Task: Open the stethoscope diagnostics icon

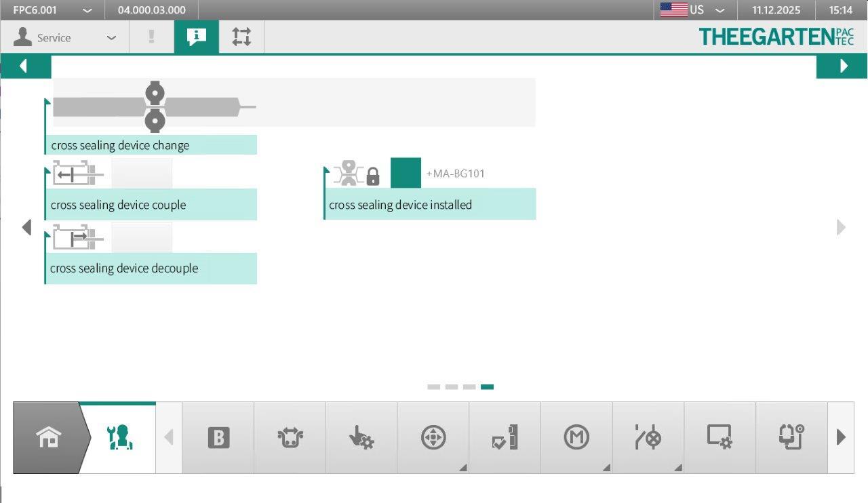Action: (791, 438)
